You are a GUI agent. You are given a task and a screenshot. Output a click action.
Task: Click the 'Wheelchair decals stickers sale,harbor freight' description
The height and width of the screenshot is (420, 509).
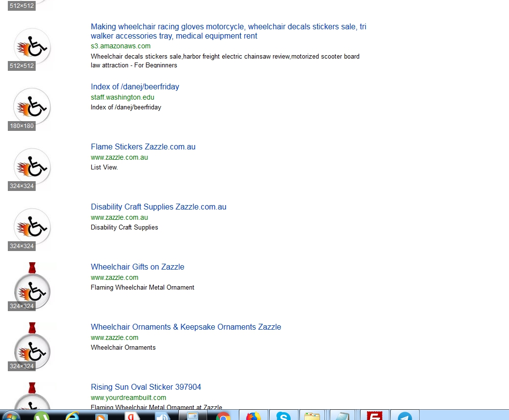click(x=225, y=61)
